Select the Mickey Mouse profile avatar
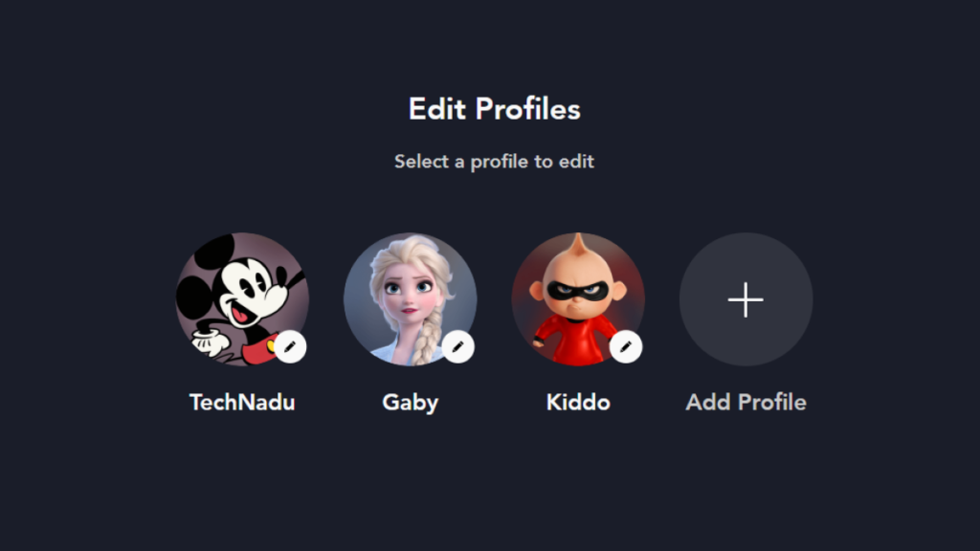 pyautogui.click(x=242, y=299)
